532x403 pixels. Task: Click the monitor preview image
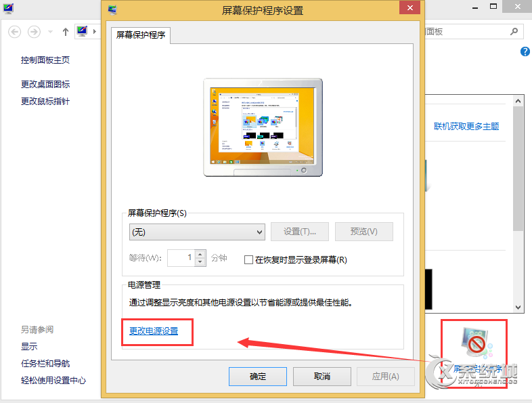click(263, 127)
